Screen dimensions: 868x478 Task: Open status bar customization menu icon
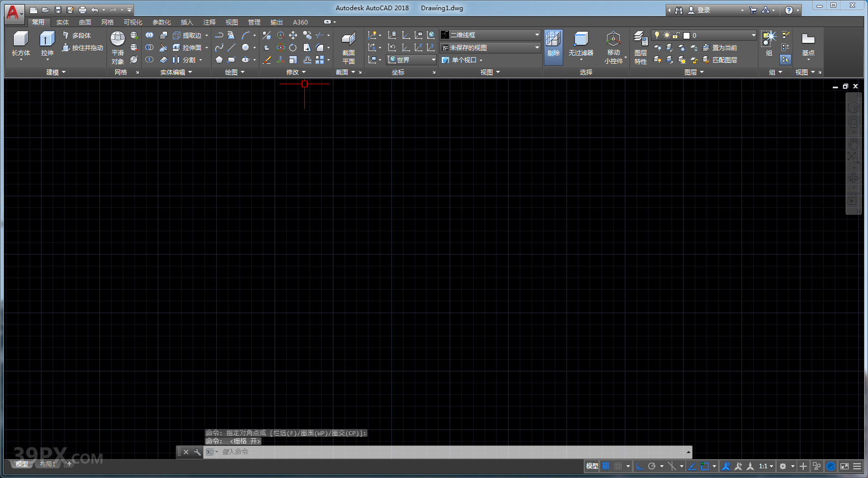857,466
